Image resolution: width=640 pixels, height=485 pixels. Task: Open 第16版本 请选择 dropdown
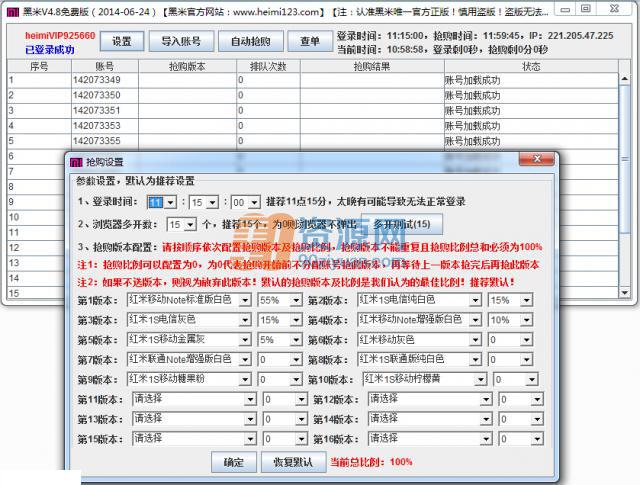430,438
